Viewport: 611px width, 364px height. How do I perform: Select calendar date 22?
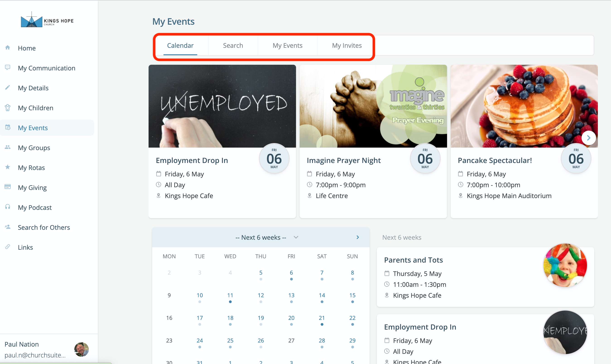(x=352, y=318)
